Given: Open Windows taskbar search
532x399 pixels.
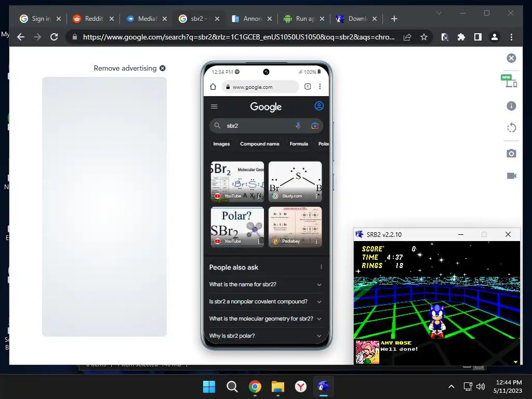Looking at the screenshot, I should (x=232, y=387).
